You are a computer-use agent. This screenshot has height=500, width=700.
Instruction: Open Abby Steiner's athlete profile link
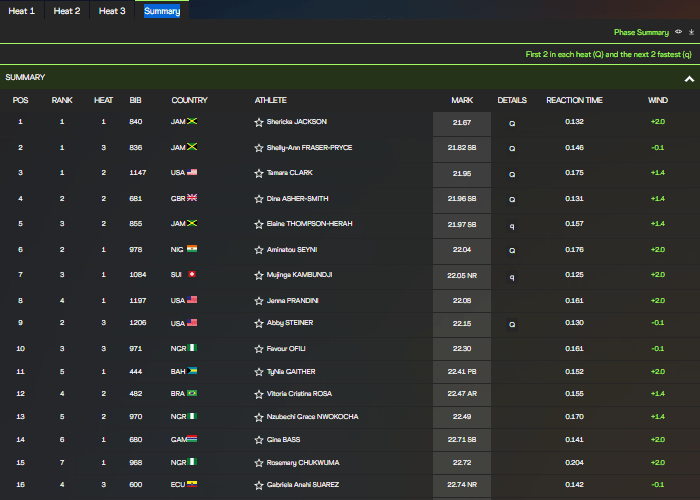tap(290, 324)
